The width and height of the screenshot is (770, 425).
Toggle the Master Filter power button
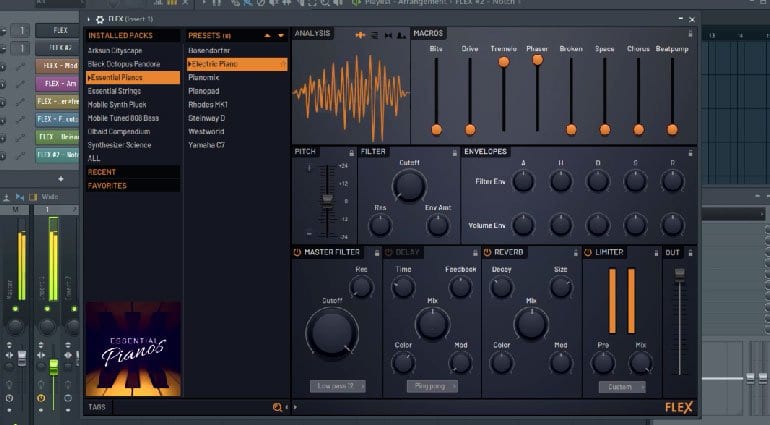[297, 252]
